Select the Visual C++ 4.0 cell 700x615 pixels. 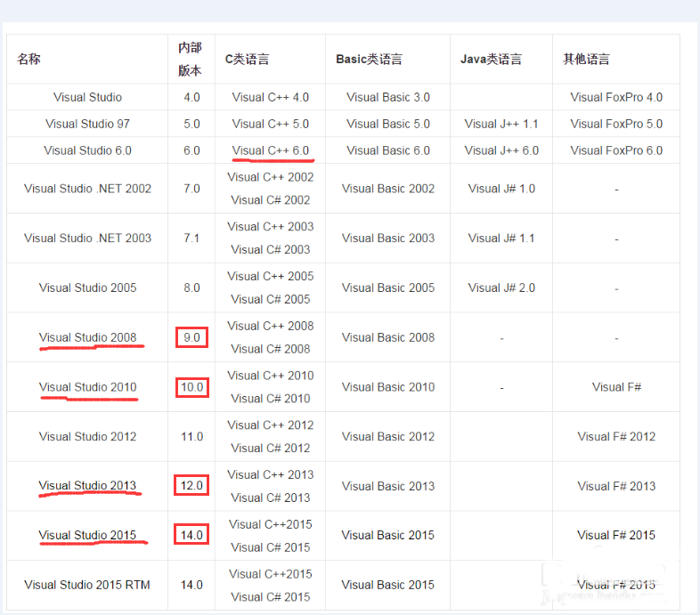coord(271,97)
